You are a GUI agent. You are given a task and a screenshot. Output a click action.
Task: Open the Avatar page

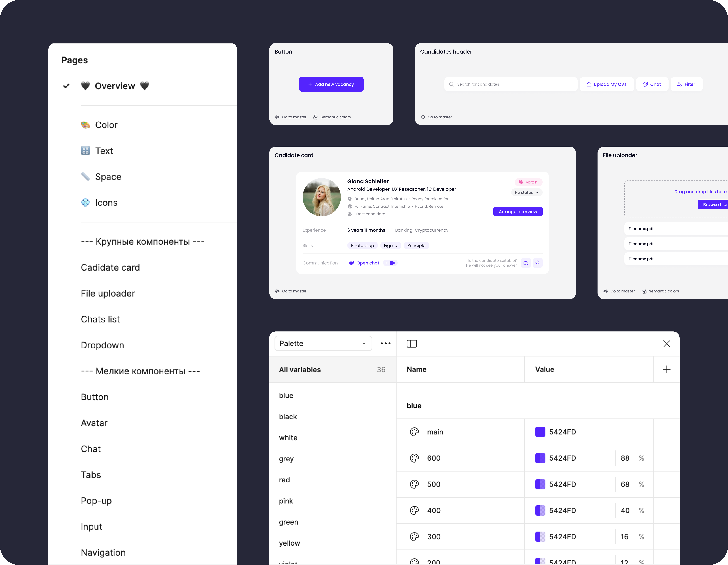pos(94,423)
